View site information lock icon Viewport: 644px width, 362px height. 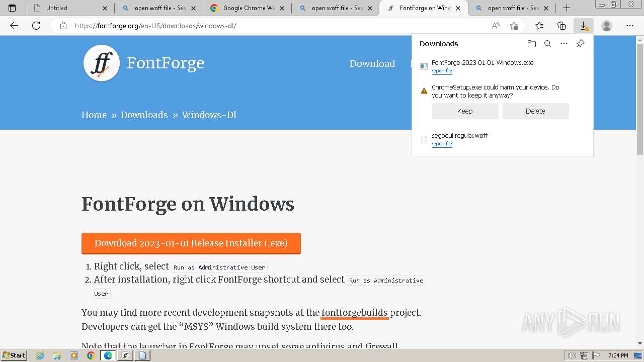click(x=63, y=26)
